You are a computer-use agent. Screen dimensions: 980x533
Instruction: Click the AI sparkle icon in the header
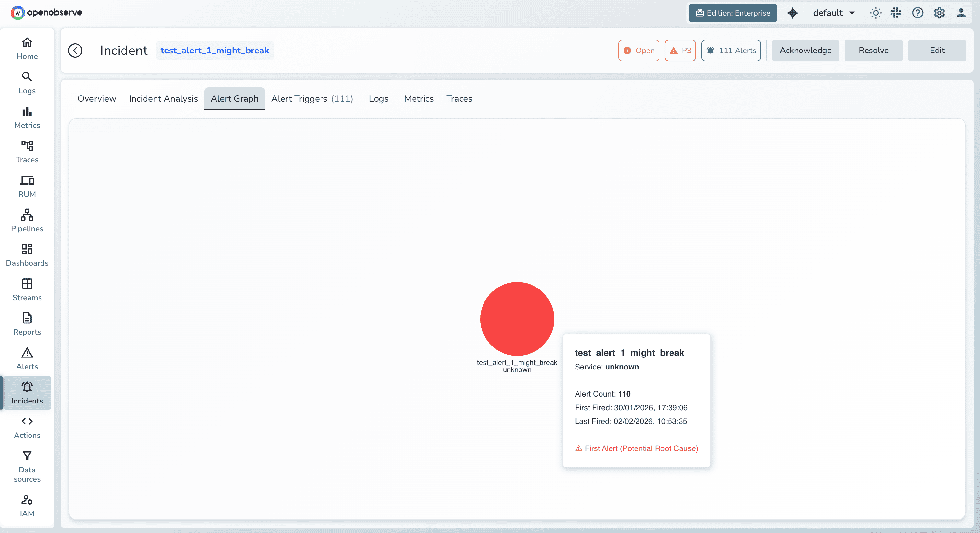pos(793,13)
